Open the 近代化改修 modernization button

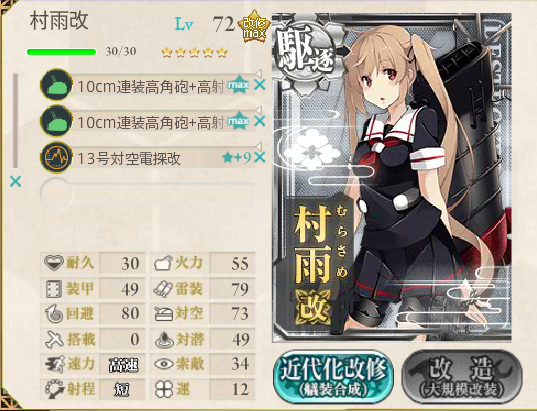pos(333,377)
